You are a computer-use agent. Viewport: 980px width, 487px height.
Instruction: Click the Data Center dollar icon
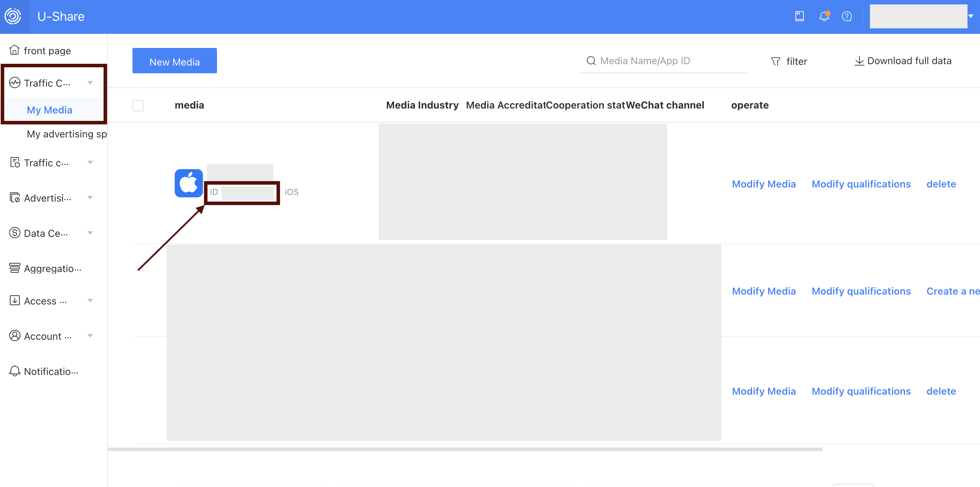tap(14, 233)
